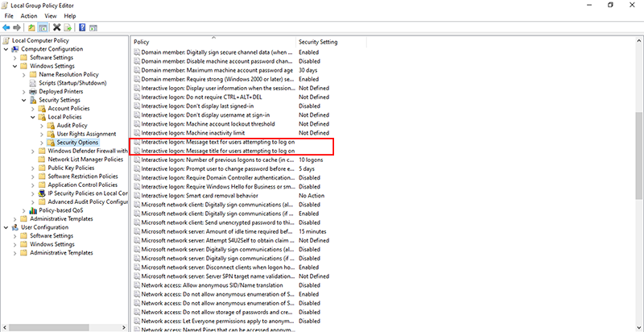Expand the Account Policies node

click(33, 109)
